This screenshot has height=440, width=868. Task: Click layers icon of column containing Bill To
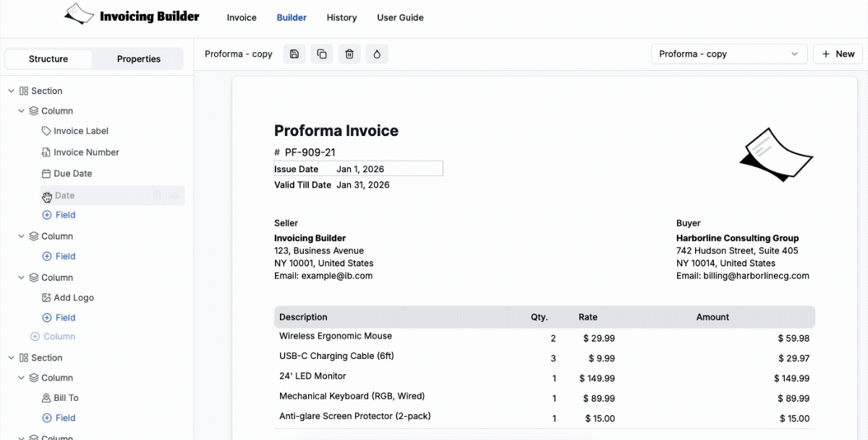point(34,378)
